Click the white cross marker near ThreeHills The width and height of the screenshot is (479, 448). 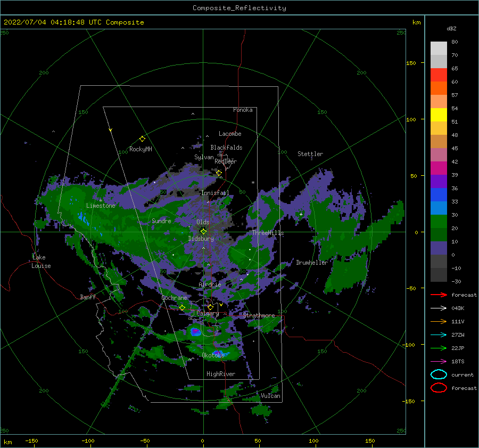301,214
